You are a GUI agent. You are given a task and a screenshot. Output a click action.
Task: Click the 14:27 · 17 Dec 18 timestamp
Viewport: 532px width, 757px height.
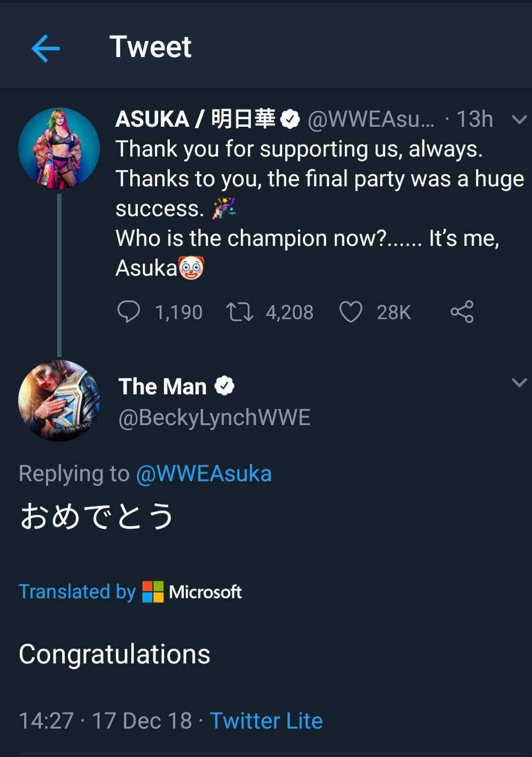105,721
